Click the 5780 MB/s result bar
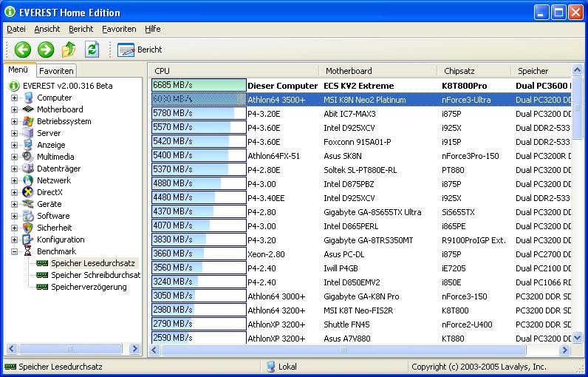Viewport: 588px width, 377px height. click(199, 113)
